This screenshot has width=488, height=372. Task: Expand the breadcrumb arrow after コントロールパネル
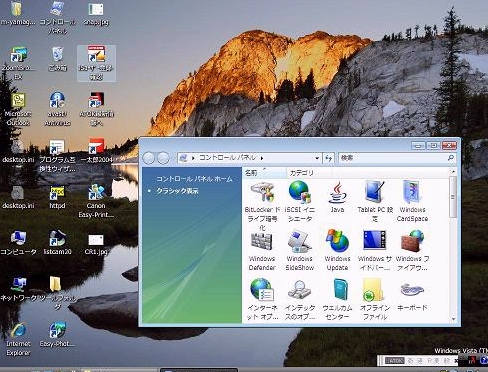tap(262, 158)
